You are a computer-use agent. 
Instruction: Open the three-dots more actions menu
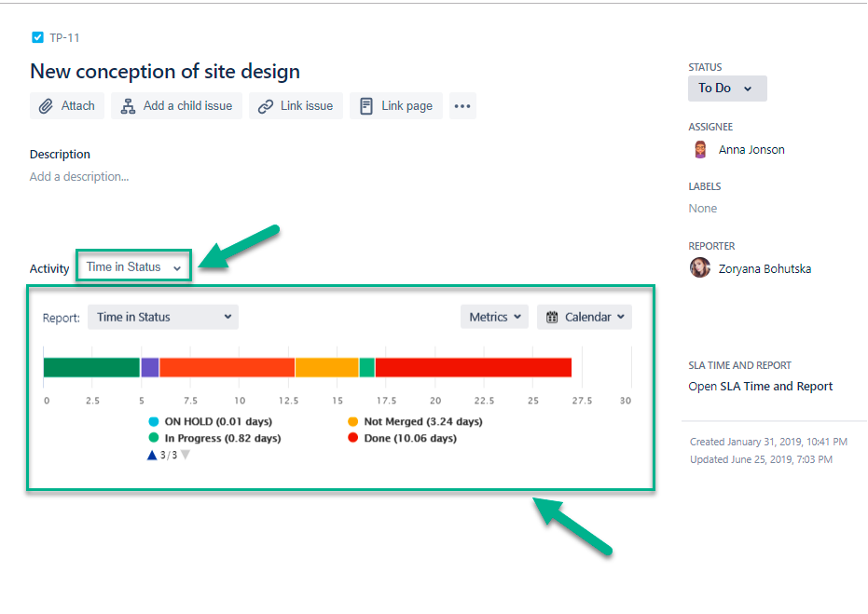coord(462,106)
